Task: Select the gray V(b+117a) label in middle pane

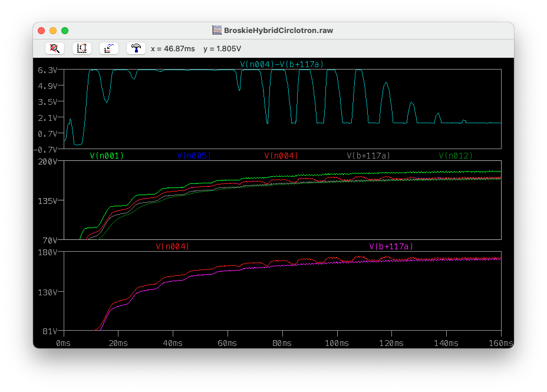Action: point(368,156)
